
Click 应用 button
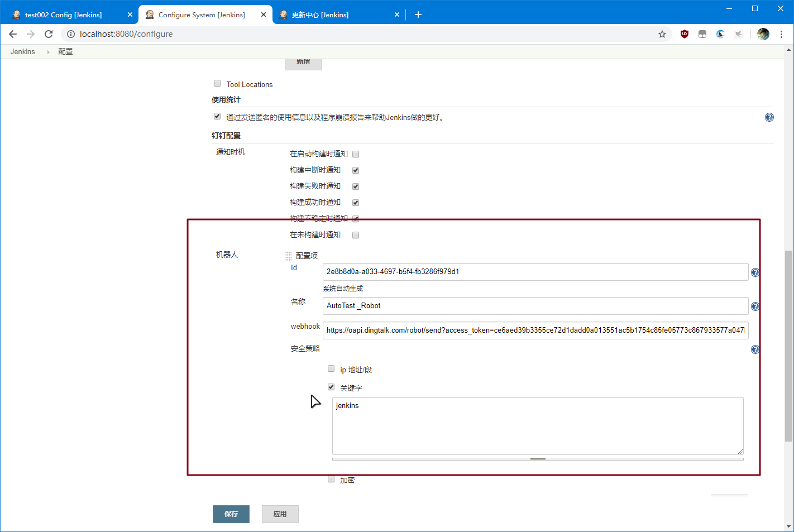280,514
